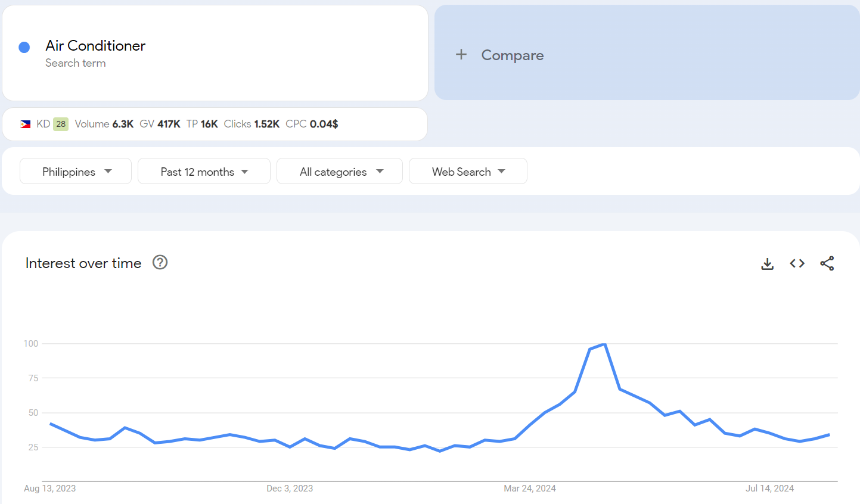The width and height of the screenshot is (860, 504).
Task: Expand the Philippines region dropdown
Action: click(x=76, y=172)
